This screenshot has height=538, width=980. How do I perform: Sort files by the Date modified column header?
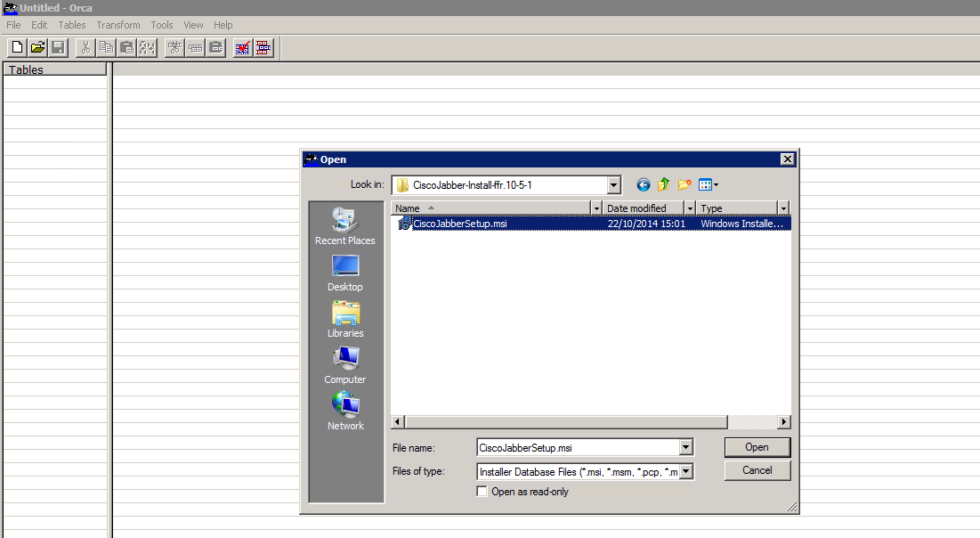[644, 208]
